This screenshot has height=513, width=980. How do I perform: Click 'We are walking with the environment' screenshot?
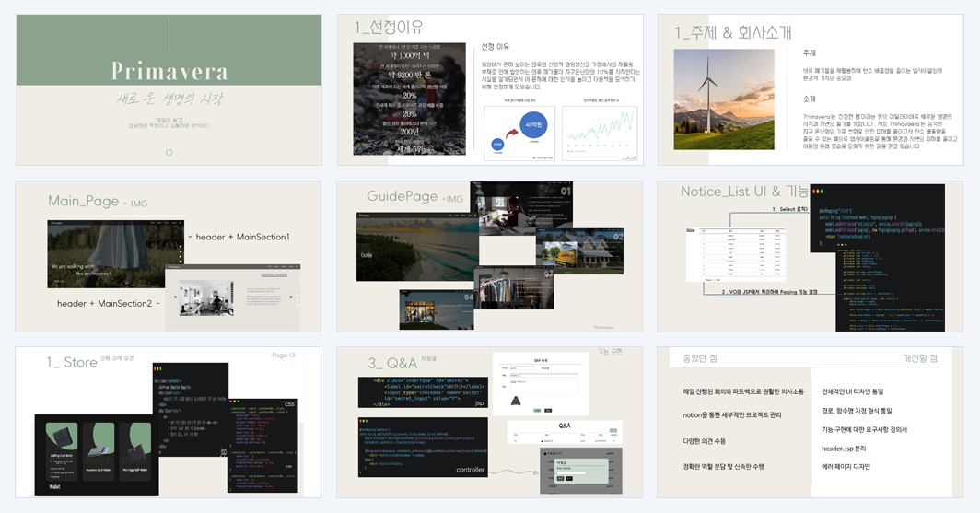[x=116, y=253]
